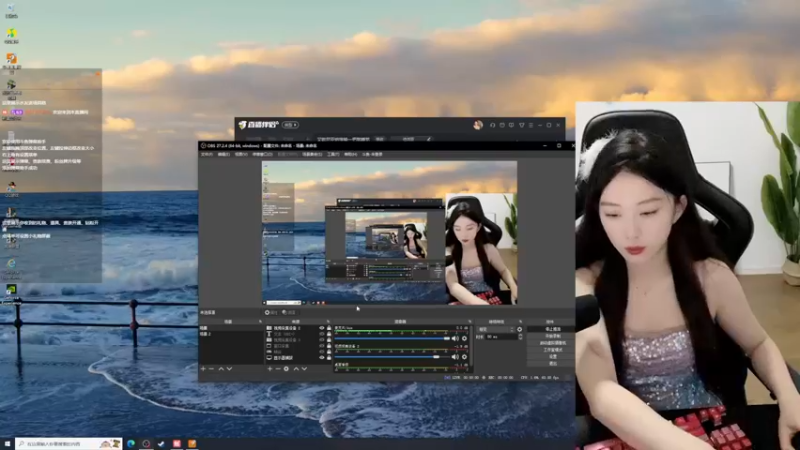Move scene down in Scenes dock
This screenshot has height=450, width=800.
[229, 369]
